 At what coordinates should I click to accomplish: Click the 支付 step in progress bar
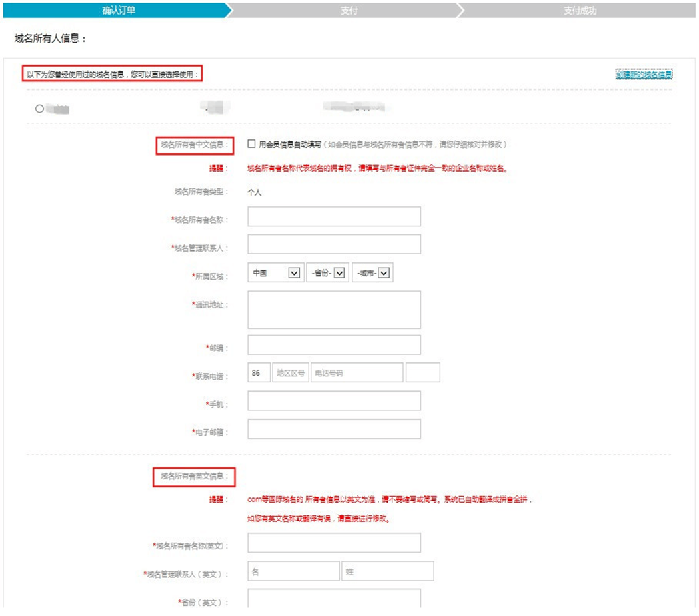(x=349, y=11)
